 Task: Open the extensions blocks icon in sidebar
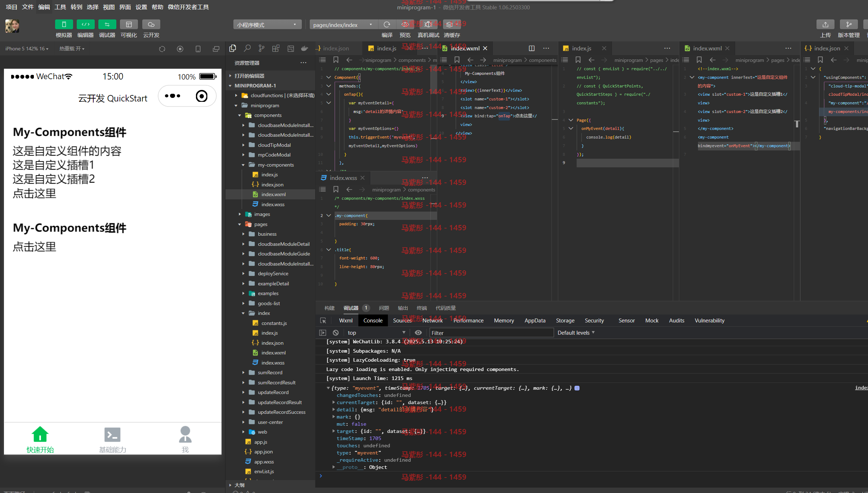[x=276, y=48]
